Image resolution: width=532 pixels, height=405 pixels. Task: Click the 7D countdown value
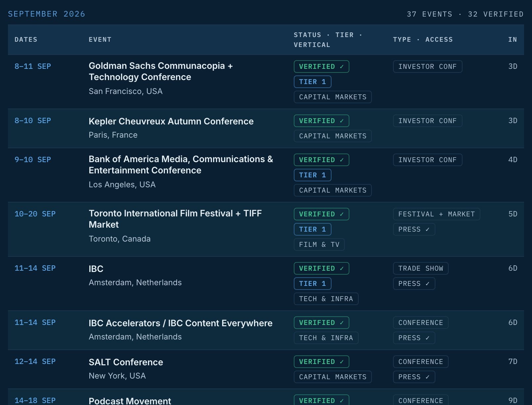pos(512,361)
